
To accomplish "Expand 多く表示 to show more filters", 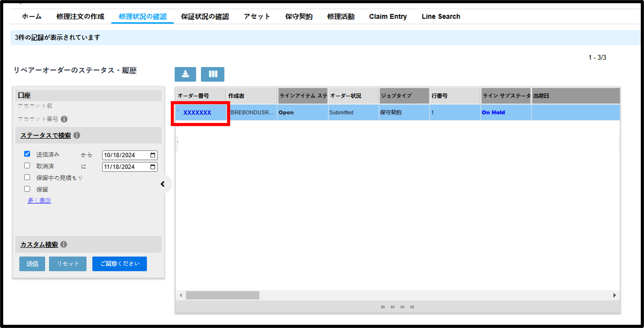I will tap(40, 200).
